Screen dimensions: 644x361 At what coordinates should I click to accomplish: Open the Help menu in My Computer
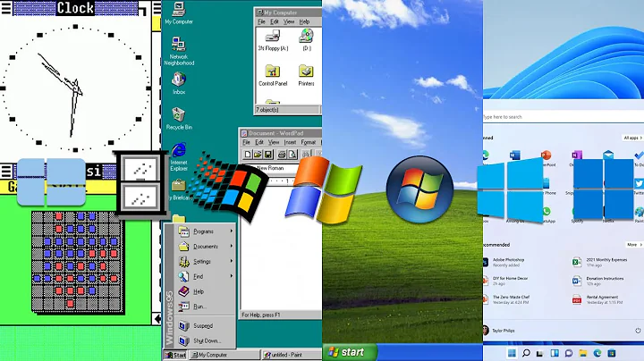click(304, 21)
